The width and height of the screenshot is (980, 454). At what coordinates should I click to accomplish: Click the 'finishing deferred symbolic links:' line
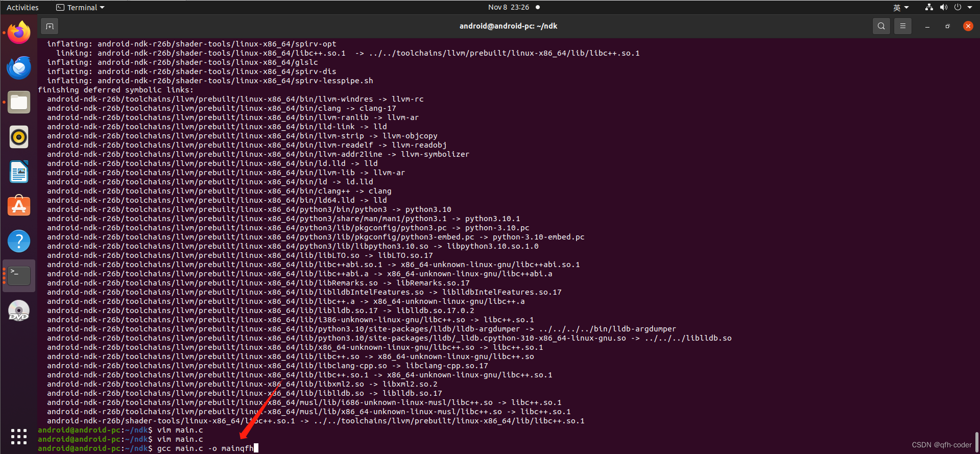(x=116, y=90)
